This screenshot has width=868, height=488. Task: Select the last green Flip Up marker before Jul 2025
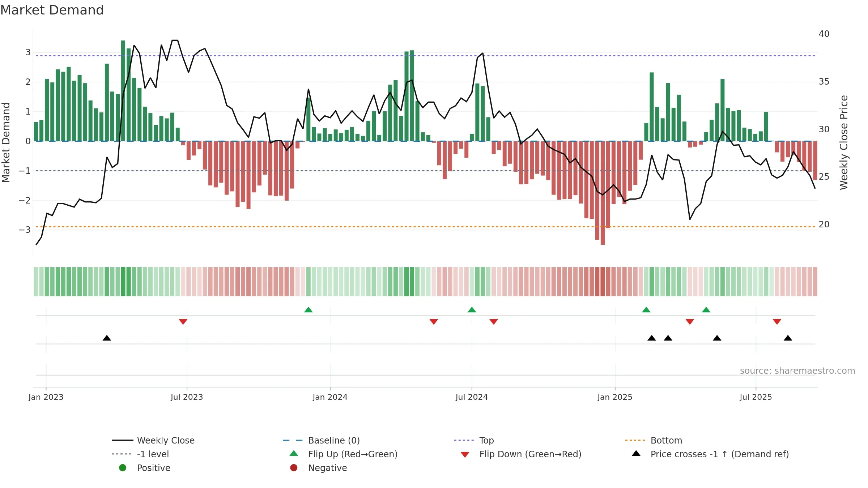tap(706, 310)
